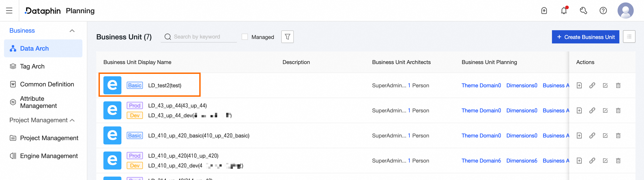Viewport: 644px width, 180px height.
Task: Delete the LD_410_up_420 Prod business unit
Action: pos(618,161)
